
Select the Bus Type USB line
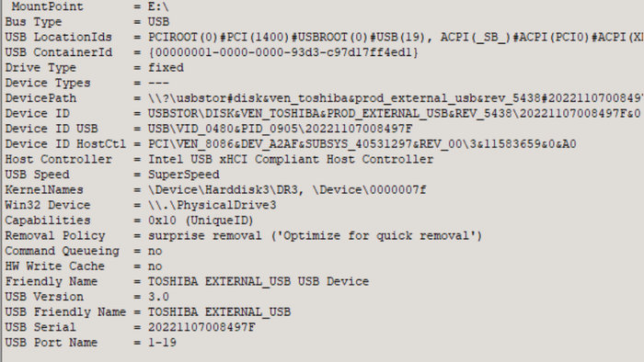(x=87, y=22)
